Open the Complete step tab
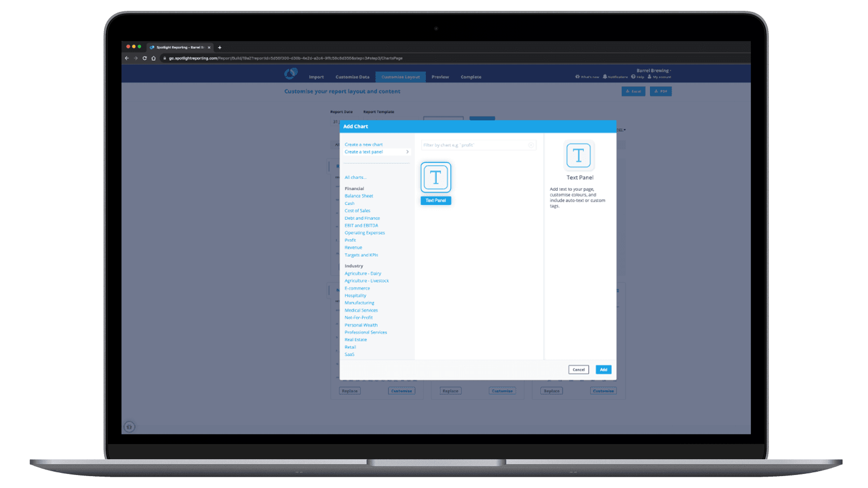Image resolution: width=868 pixels, height=488 pixels. (x=471, y=77)
